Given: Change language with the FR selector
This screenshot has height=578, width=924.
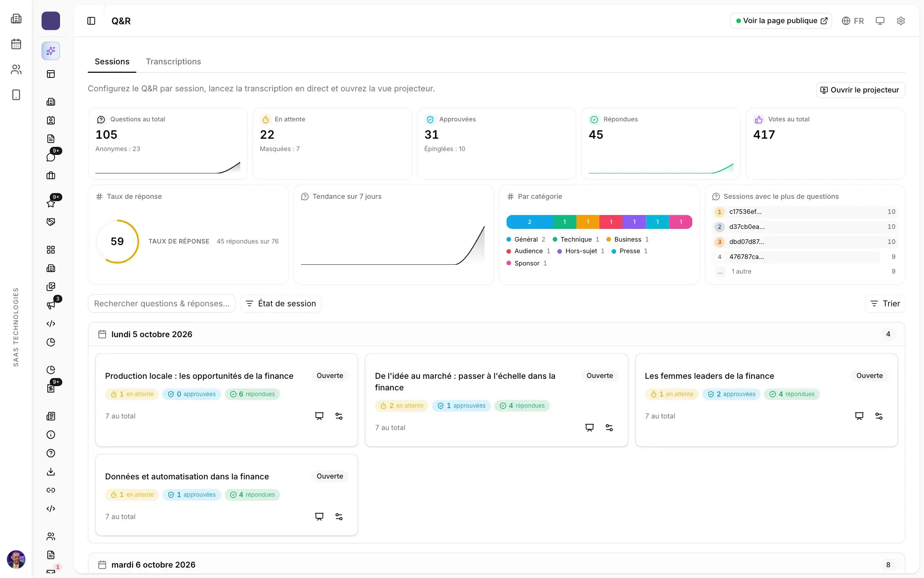Looking at the screenshot, I should pos(853,21).
